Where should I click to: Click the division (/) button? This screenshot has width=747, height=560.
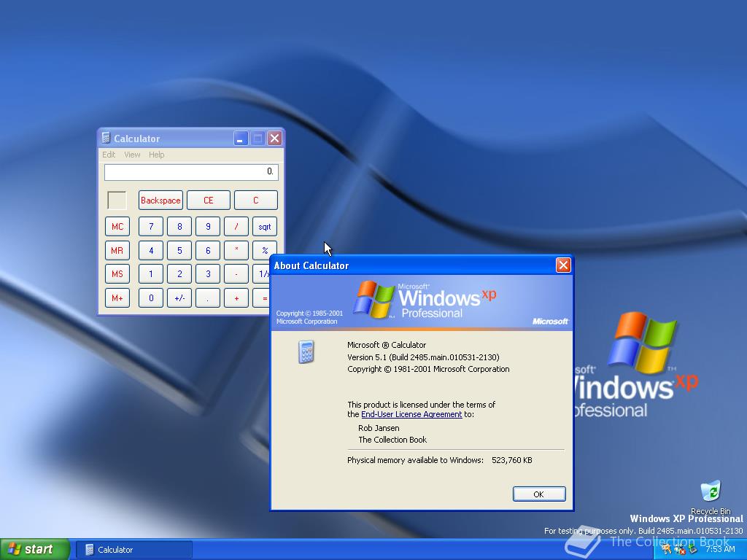[236, 227]
